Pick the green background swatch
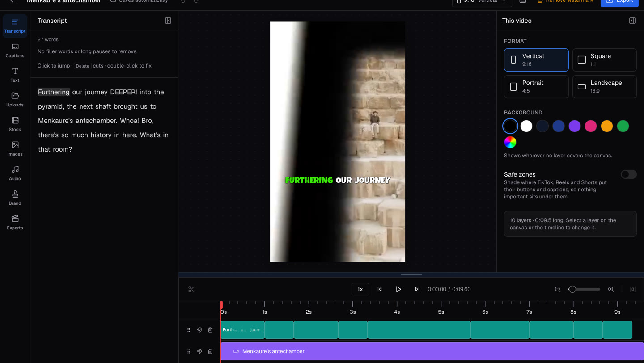 click(x=623, y=126)
